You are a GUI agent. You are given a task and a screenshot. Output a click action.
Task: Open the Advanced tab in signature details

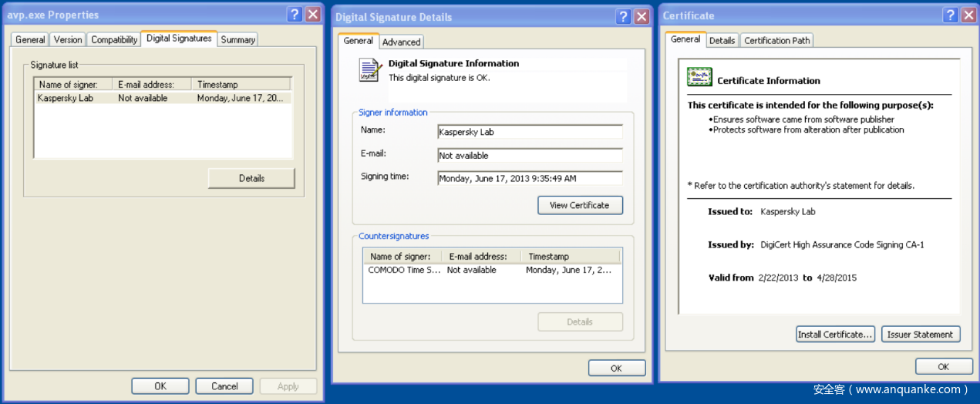point(401,42)
